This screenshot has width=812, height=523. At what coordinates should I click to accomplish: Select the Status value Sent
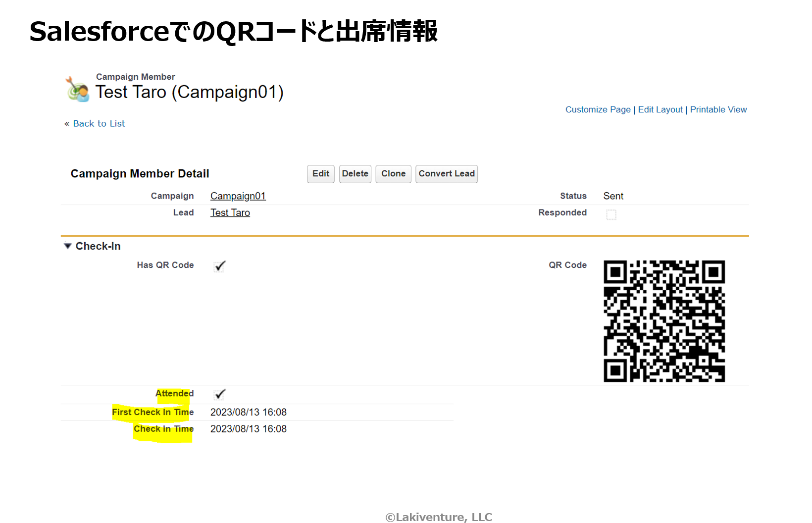pyautogui.click(x=613, y=196)
